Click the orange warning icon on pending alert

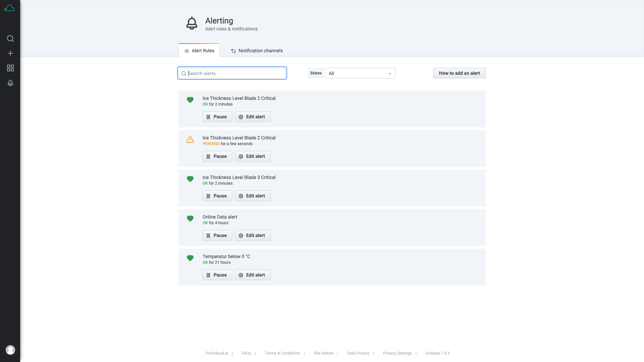click(x=190, y=139)
